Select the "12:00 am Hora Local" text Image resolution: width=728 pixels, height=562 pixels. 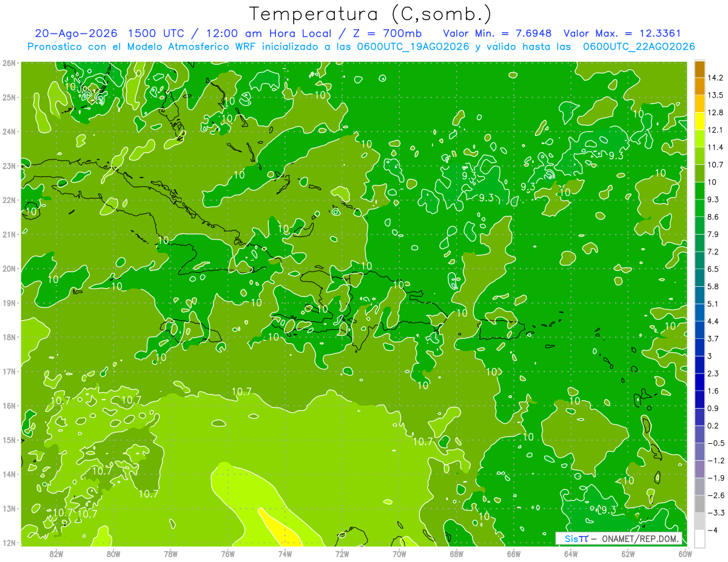pyautogui.click(x=269, y=33)
